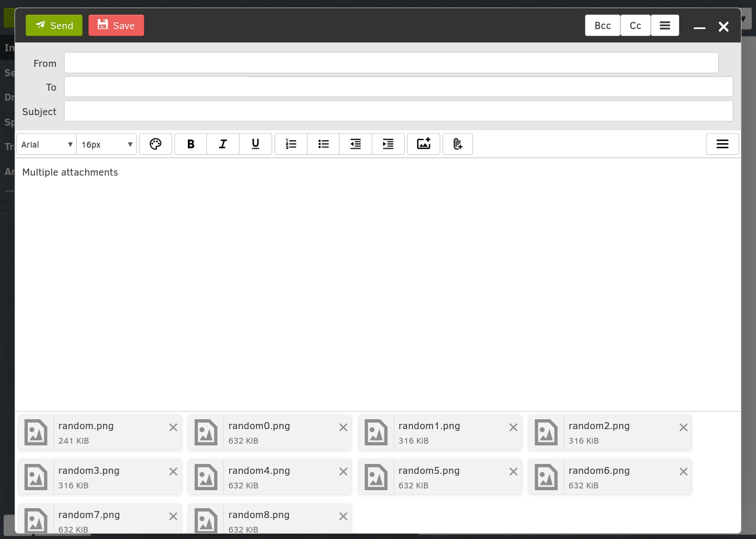This screenshot has width=756, height=539.
Task: Remove the random.png attachment
Action: tap(173, 427)
